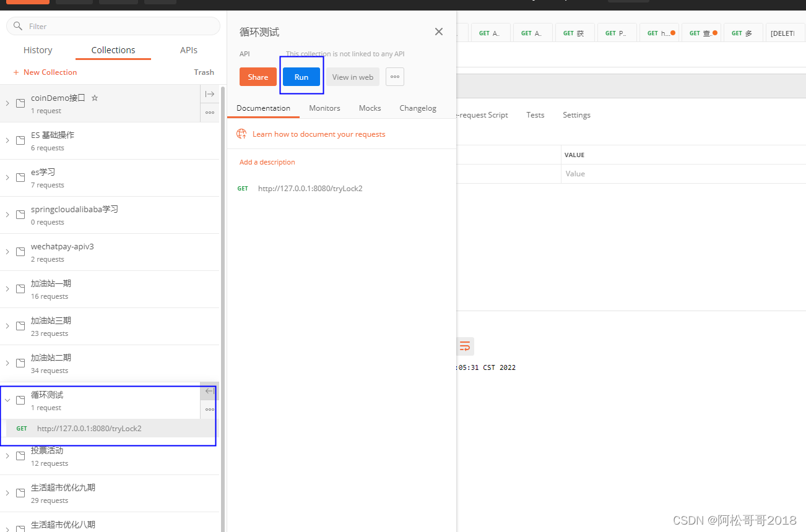Switch to the request Settings tab
This screenshot has height=532, width=806.
click(576, 115)
